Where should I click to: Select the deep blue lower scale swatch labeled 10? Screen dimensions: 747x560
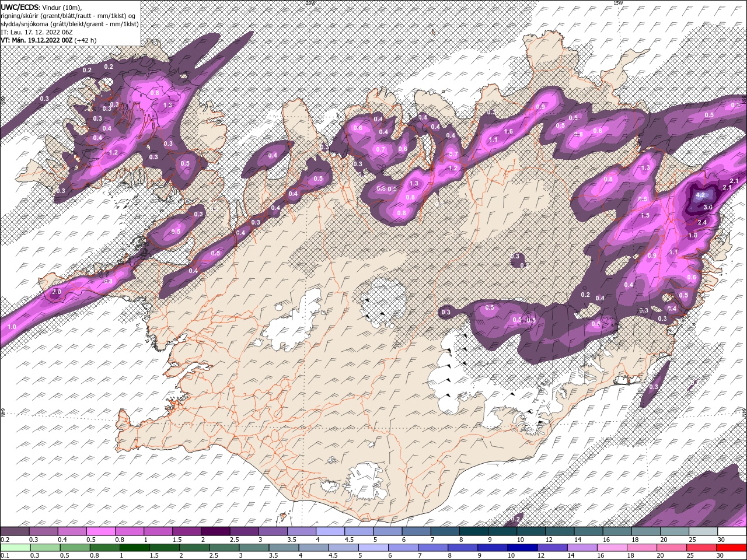click(522, 548)
